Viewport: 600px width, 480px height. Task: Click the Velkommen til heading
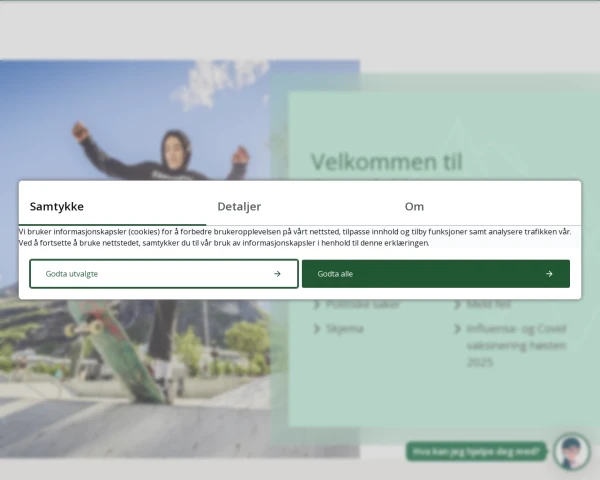click(x=387, y=162)
